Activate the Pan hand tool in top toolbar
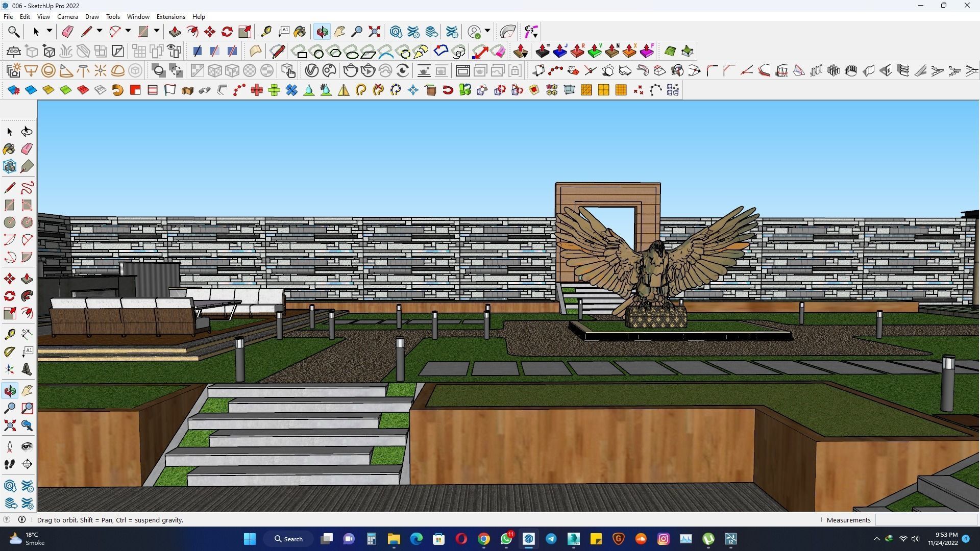This screenshot has height=551, width=980. click(x=339, y=32)
